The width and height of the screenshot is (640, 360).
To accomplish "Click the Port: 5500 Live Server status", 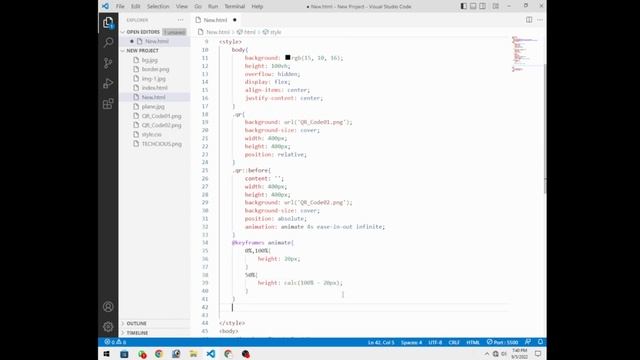I will tap(502, 342).
